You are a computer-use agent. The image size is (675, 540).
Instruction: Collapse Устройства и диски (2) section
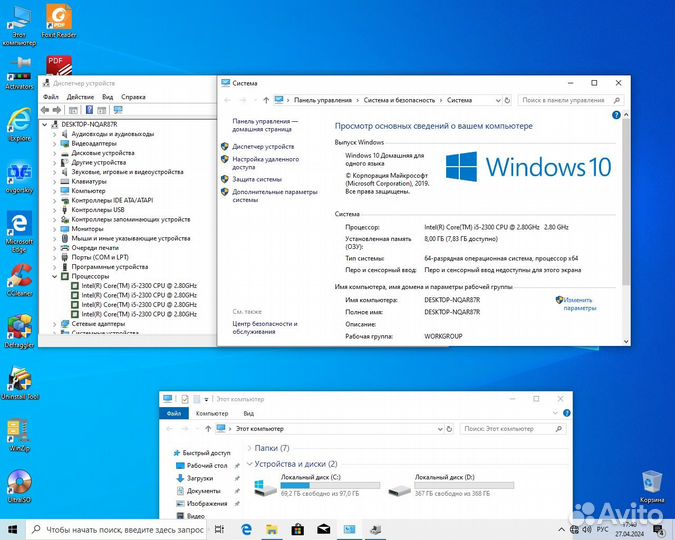pyautogui.click(x=249, y=464)
